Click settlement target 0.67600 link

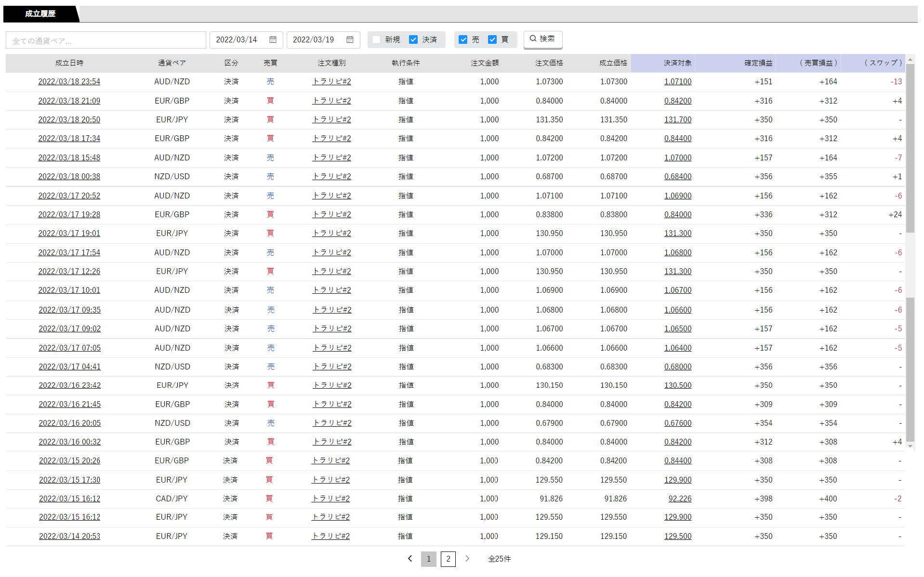[678, 423]
